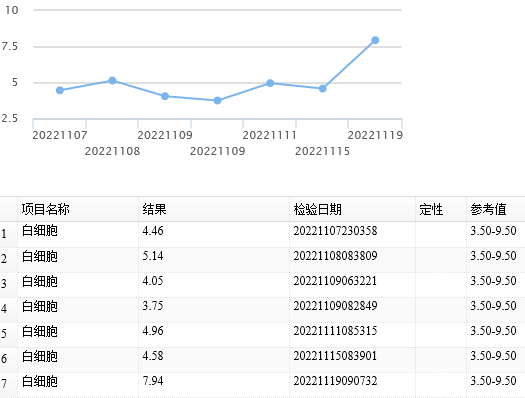Click the lowest data point on the chart

[x=217, y=100]
